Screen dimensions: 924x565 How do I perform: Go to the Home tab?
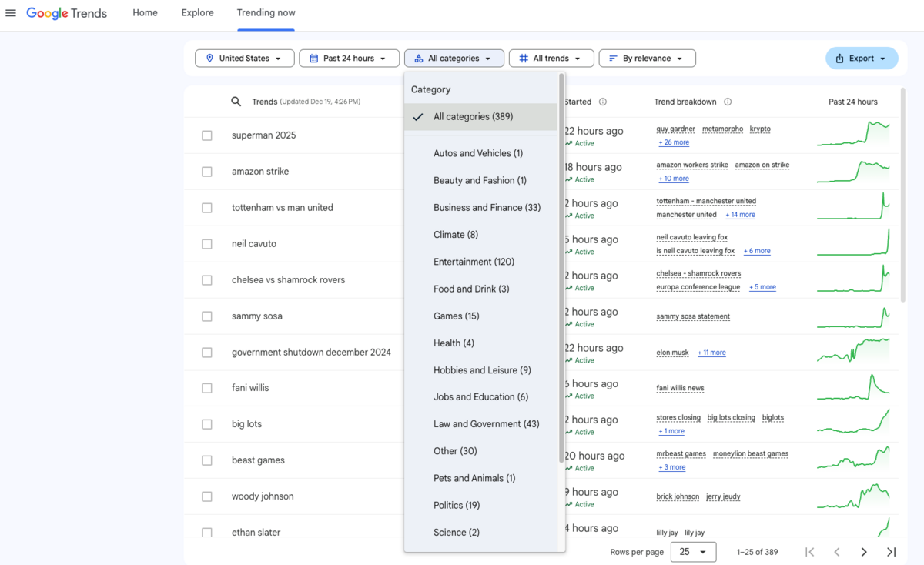click(x=145, y=12)
